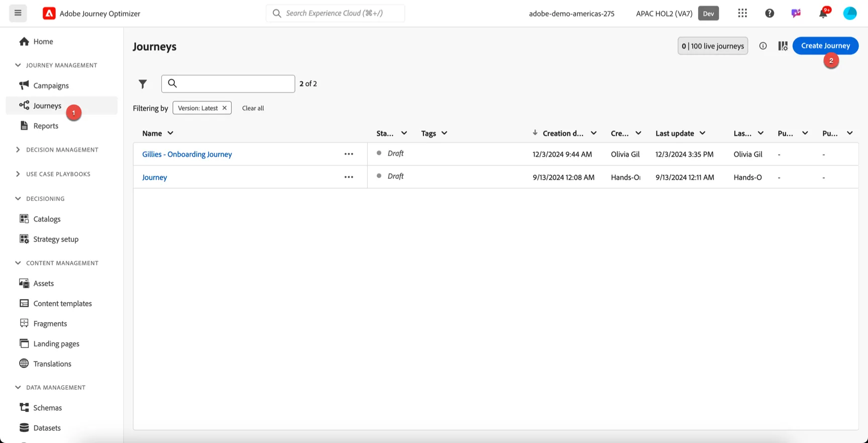The width and height of the screenshot is (868, 443).
Task: Focus the Search Experience Cloud field
Action: pos(335,13)
